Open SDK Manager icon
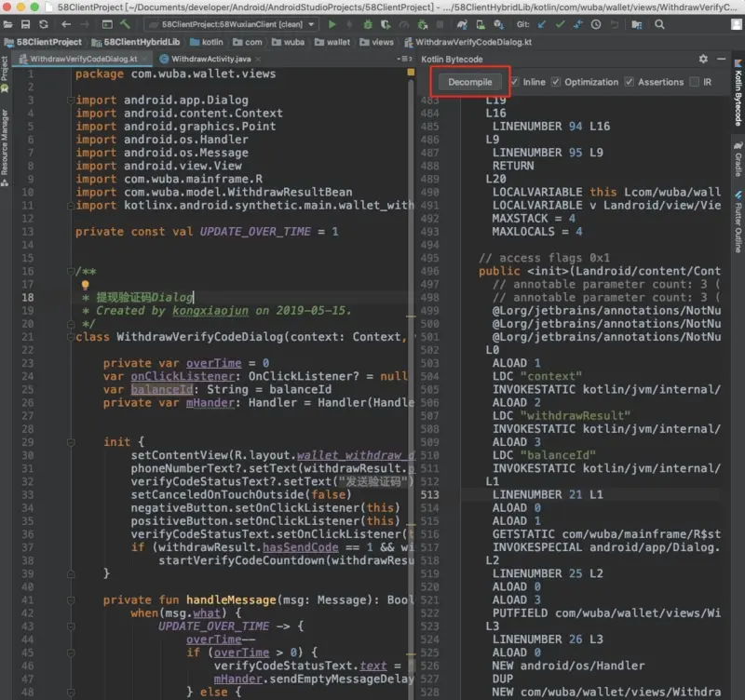 point(498,24)
